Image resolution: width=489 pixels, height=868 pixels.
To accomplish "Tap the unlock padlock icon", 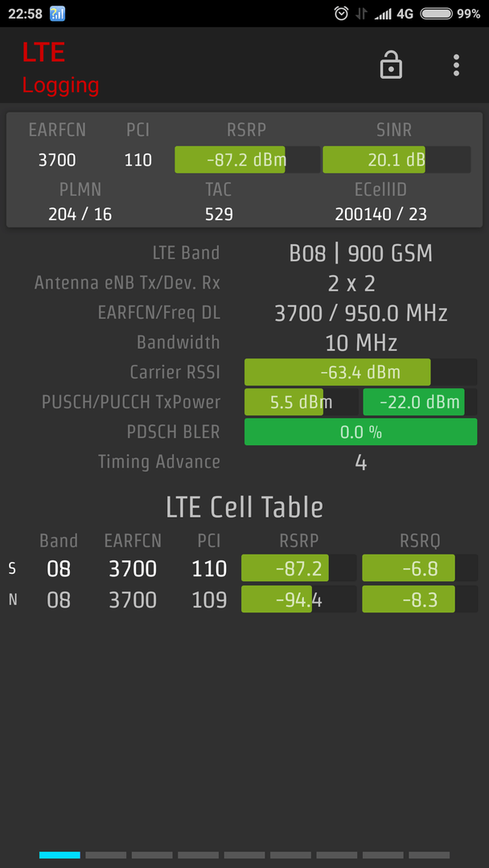I will pyautogui.click(x=391, y=65).
